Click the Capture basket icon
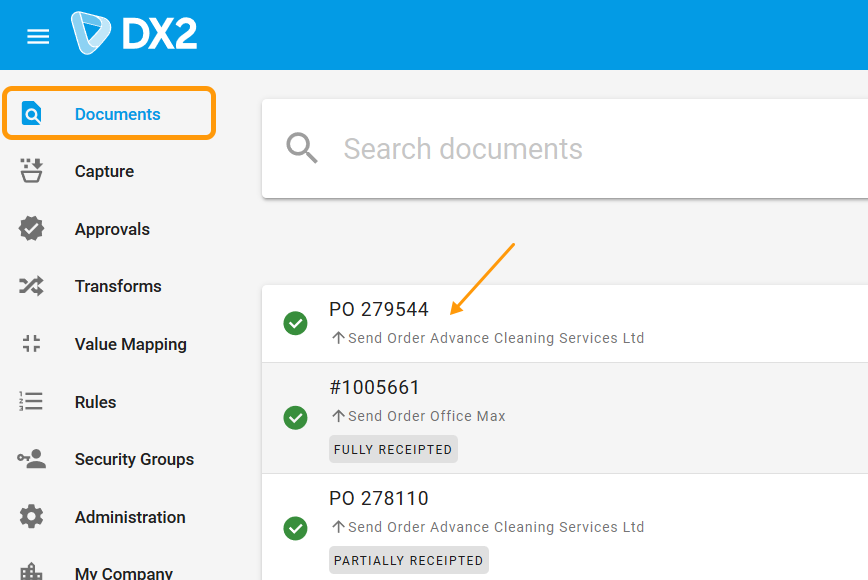This screenshot has width=868, height=580. point(30,170)
